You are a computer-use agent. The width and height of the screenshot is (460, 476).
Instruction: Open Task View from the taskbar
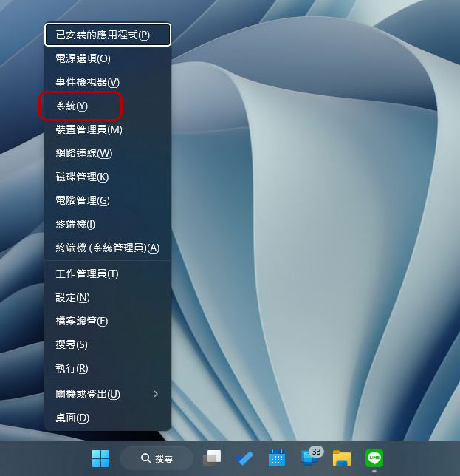click(213, 458)
